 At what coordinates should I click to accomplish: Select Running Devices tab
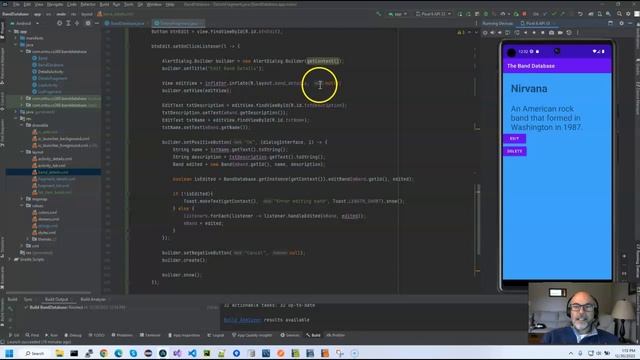pyautogui.click(x=497, y=23)
